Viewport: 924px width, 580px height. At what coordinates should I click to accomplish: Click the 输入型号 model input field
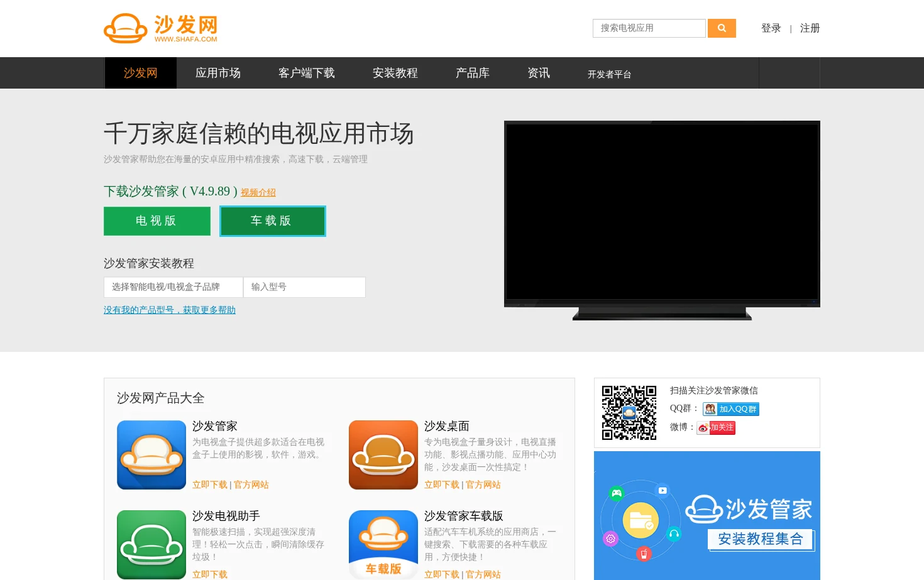304,287
